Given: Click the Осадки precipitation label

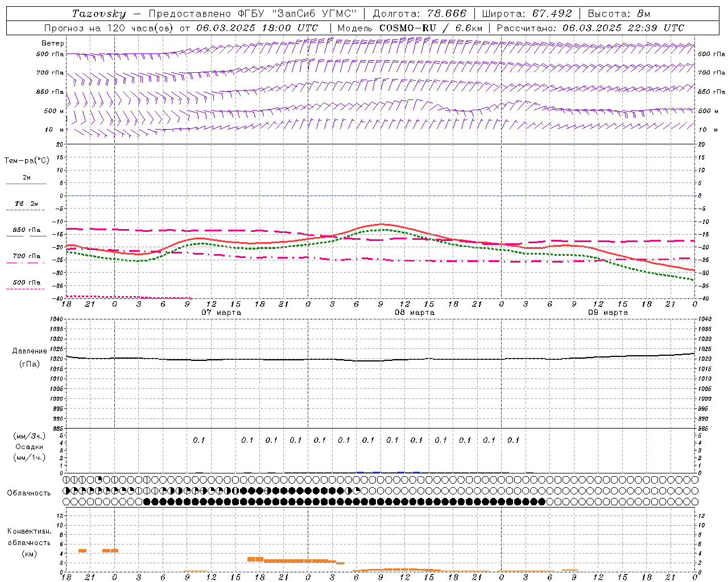Looking at the screenshot, I should click(x=30, y=447).
